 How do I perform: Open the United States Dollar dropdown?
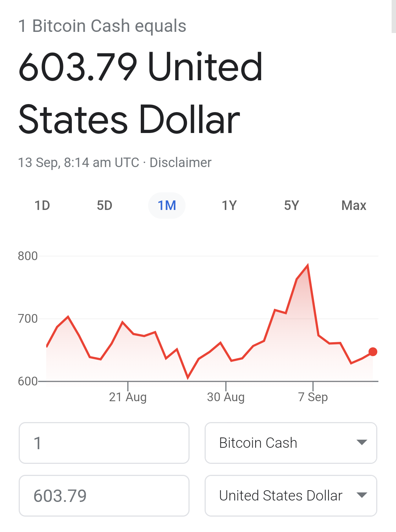coord(291,496)
